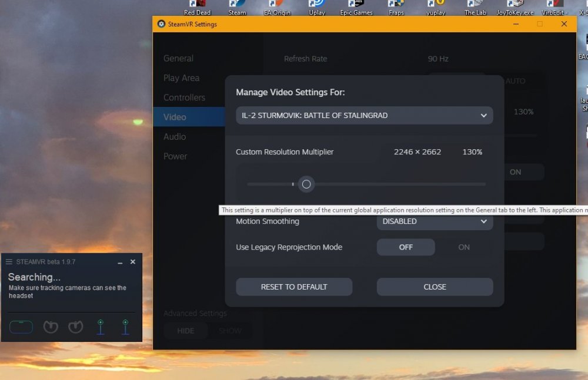Viewport: 588px width, 380px height.
Task: Click the Custom Resolution Multiplier slider handle
Action: tap(306, 184)
